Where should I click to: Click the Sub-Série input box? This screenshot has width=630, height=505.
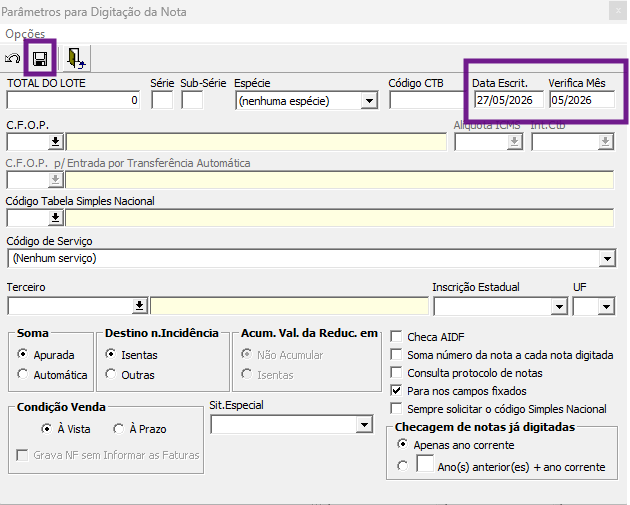[192, 100]
